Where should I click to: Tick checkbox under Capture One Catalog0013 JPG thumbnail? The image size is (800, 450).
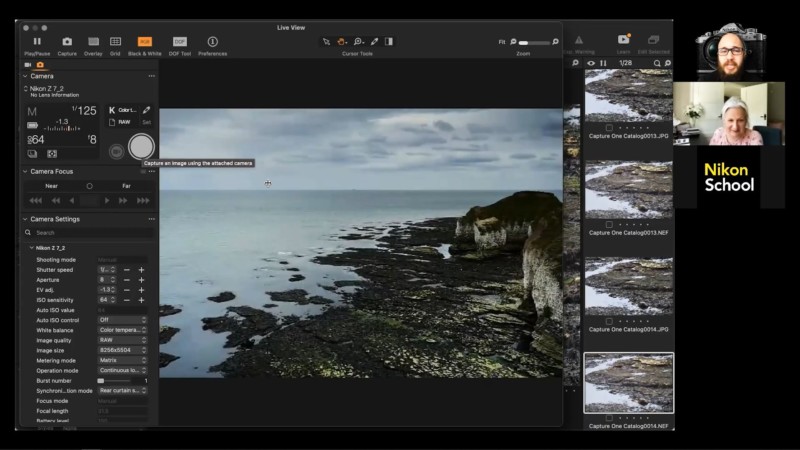click(x=609, y=128)
